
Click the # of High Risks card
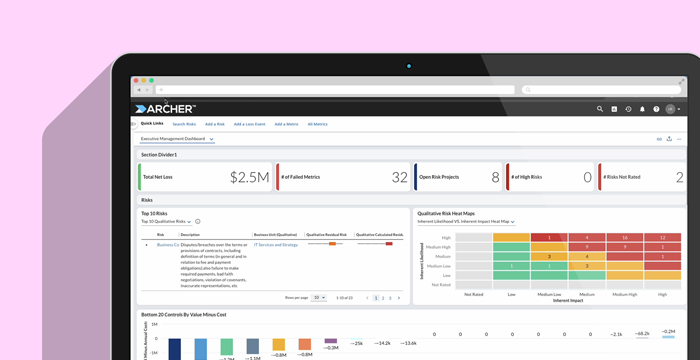(x=550, y=177)
